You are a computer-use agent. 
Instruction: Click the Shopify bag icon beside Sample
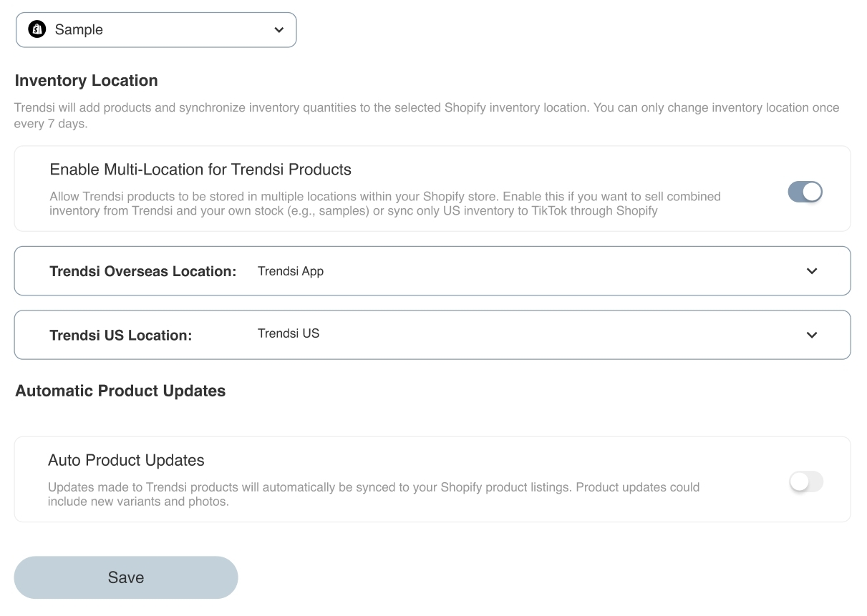[37, 29]
